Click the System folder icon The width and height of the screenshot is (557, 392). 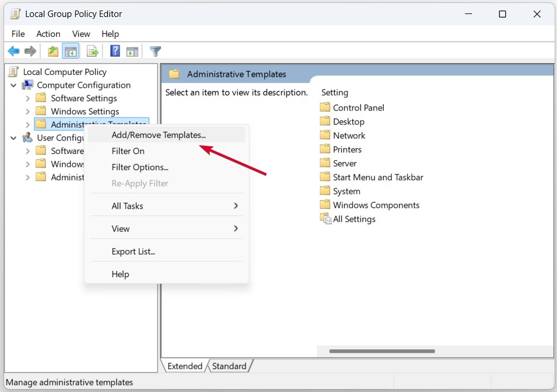[324, 191]
